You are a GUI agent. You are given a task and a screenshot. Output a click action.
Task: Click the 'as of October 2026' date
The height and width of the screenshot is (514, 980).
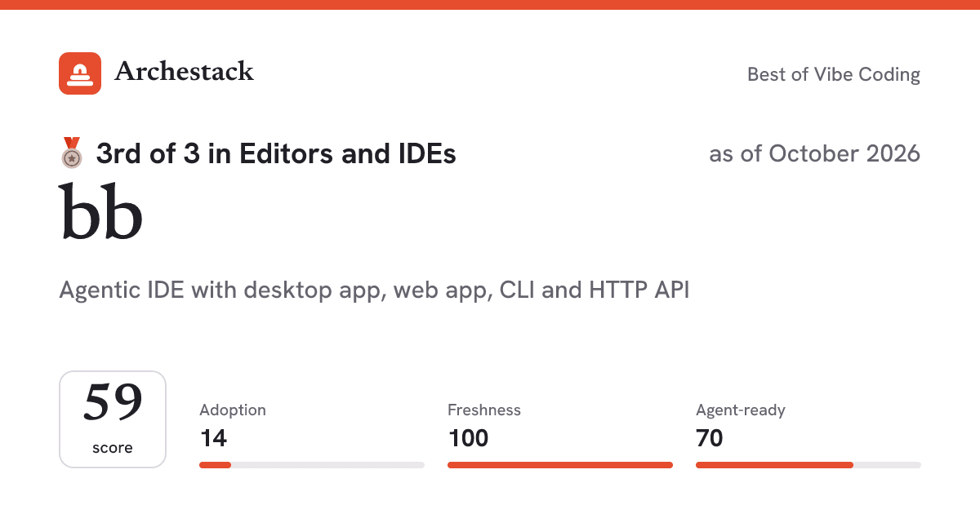pos(815,153)
